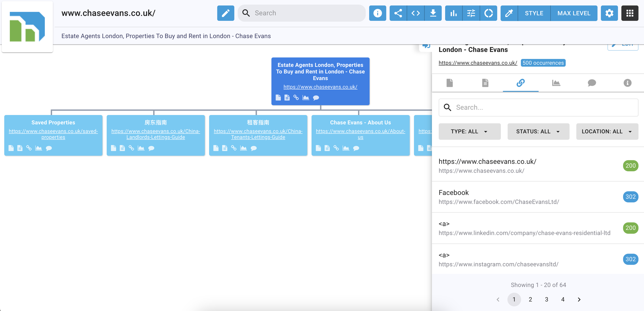Click the share icon in toolbar

coord(398,13)
